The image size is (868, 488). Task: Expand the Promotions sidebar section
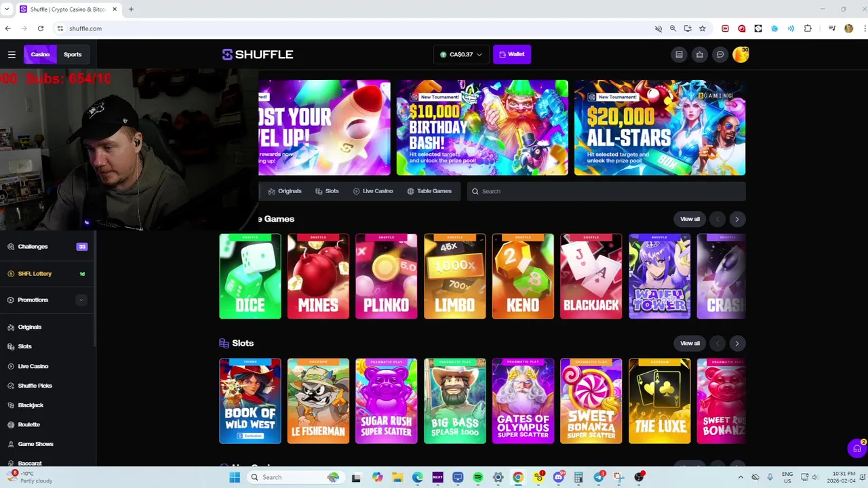click(81, 300)
